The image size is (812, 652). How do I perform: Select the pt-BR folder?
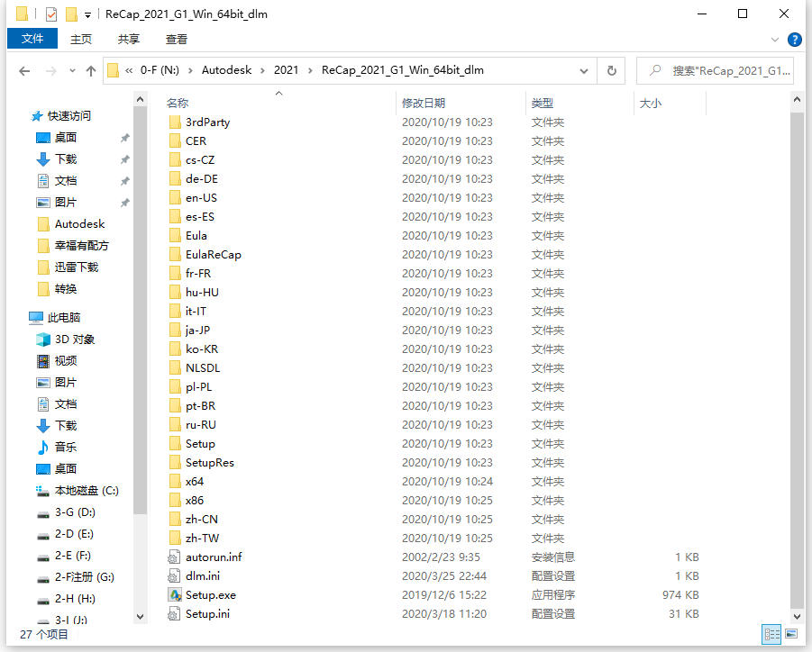pyautogui.click(x=200, y=405)
